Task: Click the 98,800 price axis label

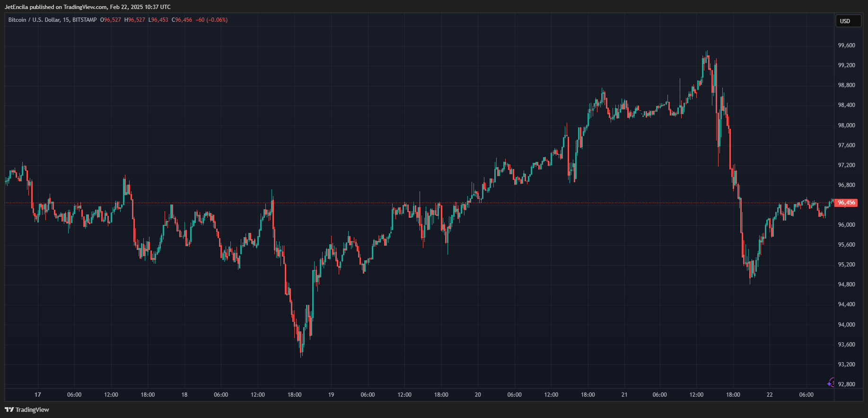Action: point(846,85)
